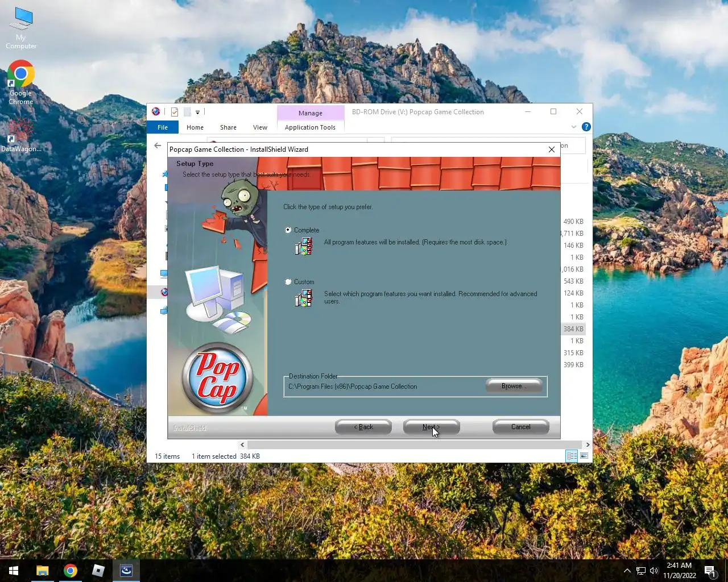Image resolution: width=728 pixels, height=582 pixels.
Task: Select the 384 KB file row
Action: point(573,329)
